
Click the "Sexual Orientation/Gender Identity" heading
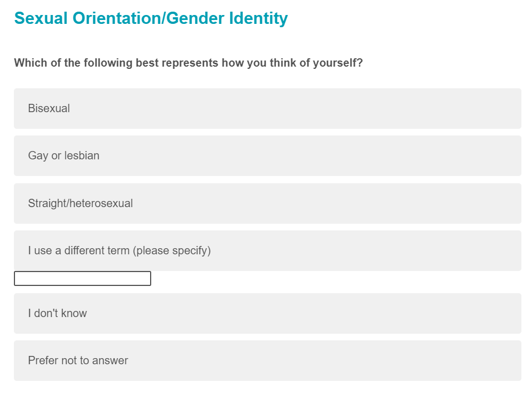151,18
